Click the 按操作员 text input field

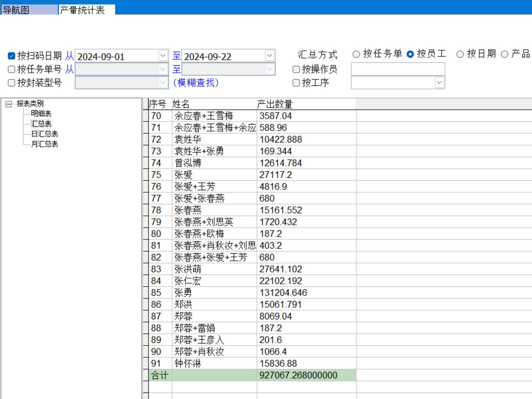point(398,69)
